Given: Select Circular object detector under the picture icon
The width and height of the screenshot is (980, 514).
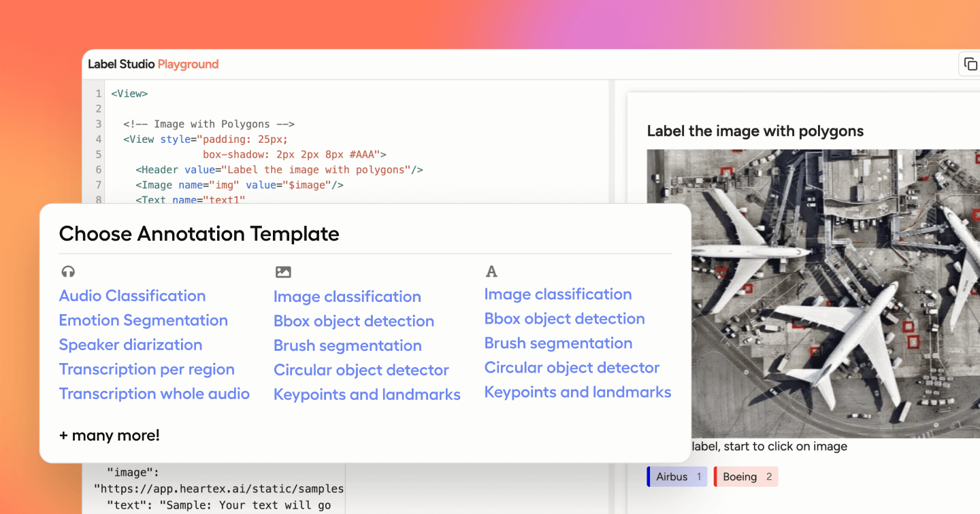Looking at the screenshot, I should [361, 370].
